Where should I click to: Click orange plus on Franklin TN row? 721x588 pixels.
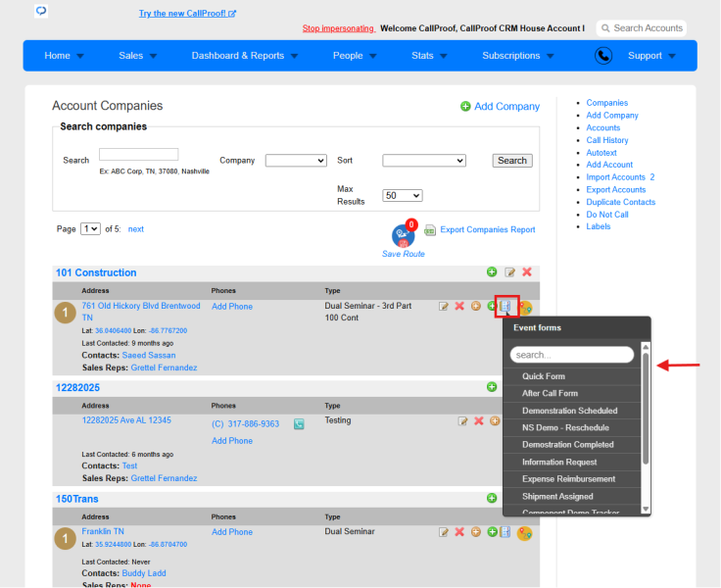coord(476,532)
